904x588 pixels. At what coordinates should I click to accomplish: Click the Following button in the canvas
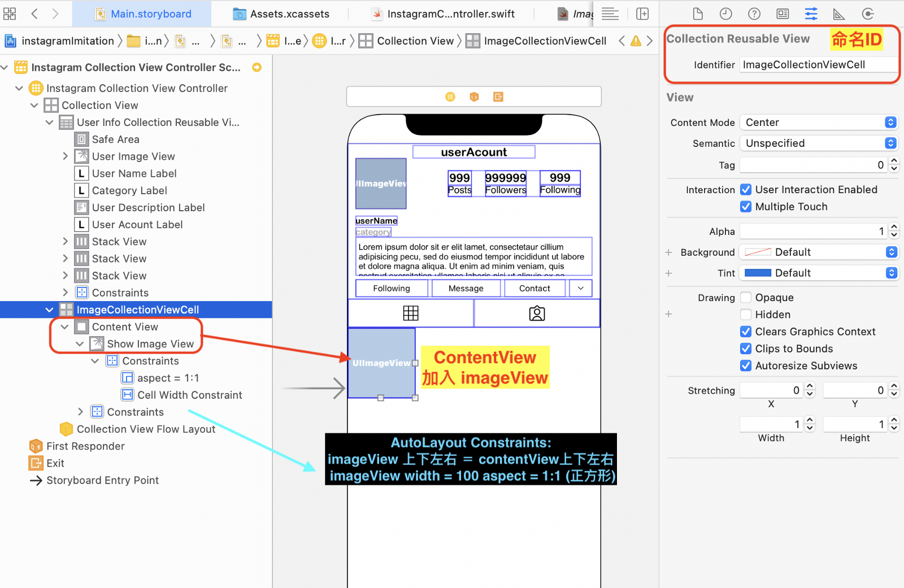pos(392,288)
